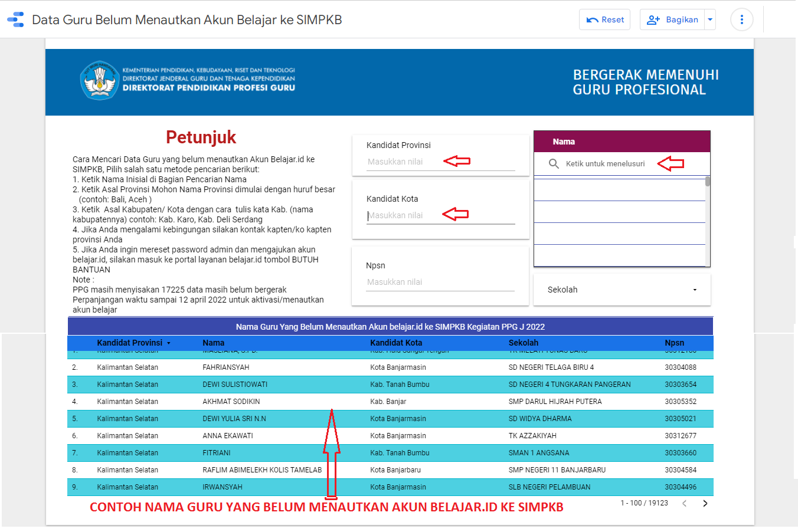The image size is (798, 532).
Task: Open the Sekolah dropdown
Action: (622, 290)
